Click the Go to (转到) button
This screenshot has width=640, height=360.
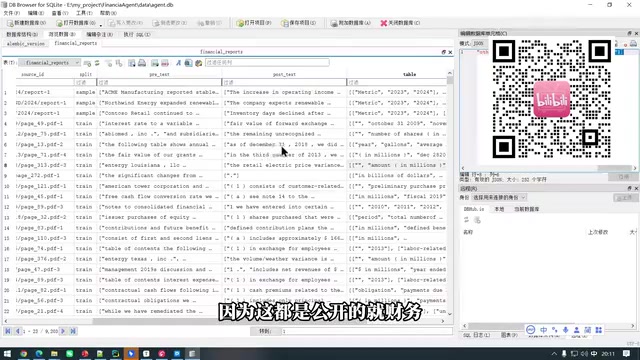(x=265, y=331)
